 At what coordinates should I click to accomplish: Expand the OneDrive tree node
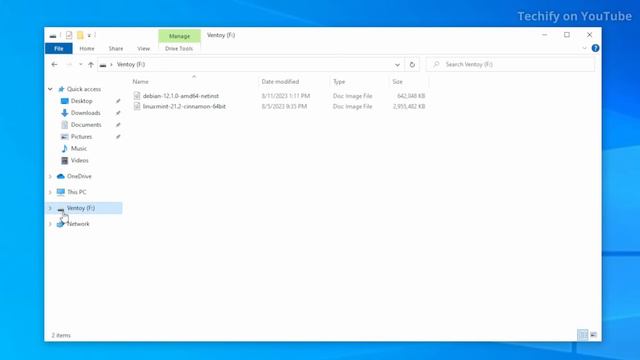[x=50, y=176]
